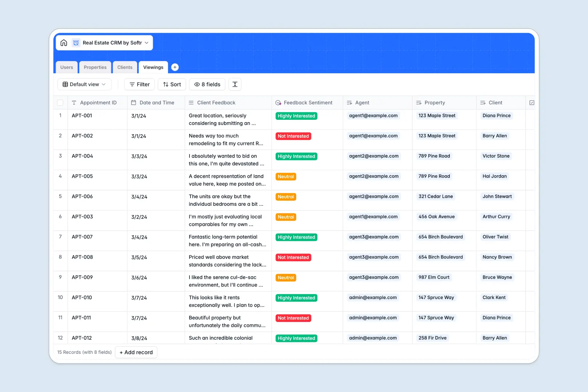Screen dimensions: 588x392
Task: Check the select-all checkbox in the header row
Action: tap(60, 102)
